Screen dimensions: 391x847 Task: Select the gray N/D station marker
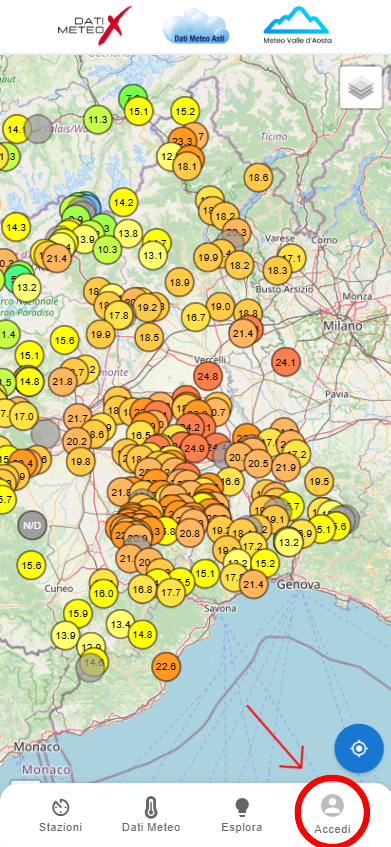[x=32, y=525]
